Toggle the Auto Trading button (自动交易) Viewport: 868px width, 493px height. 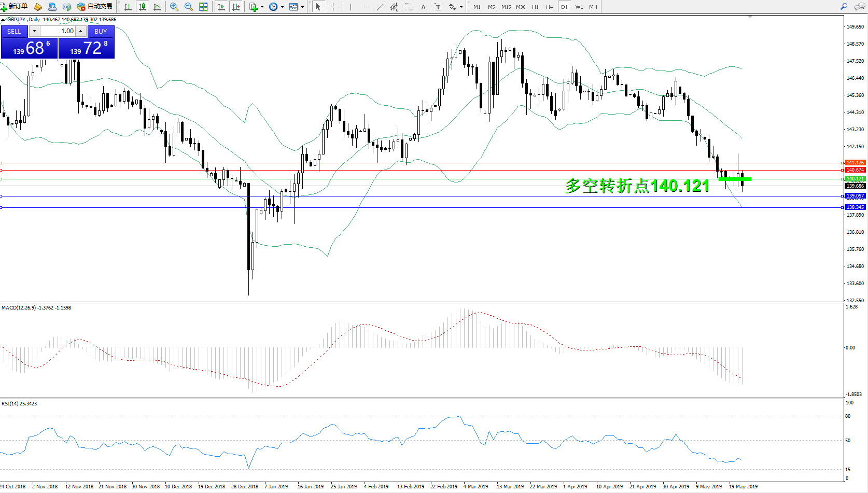point(94,7)
